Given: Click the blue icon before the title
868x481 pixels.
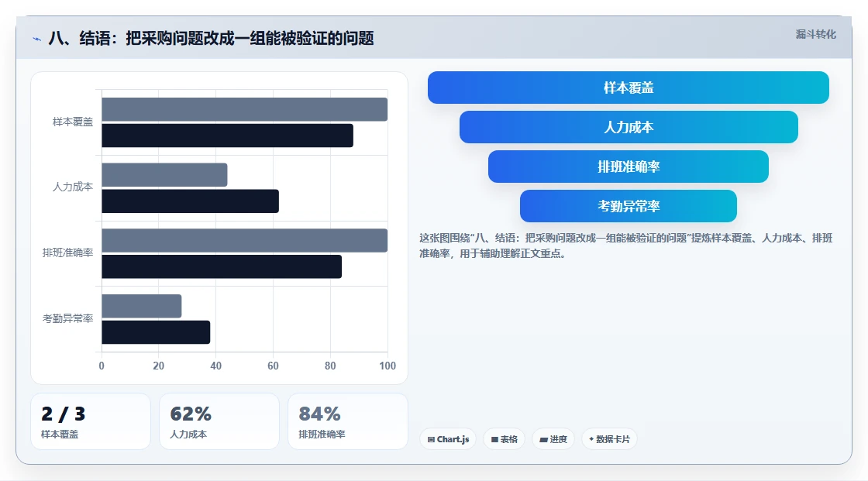Looking at the screenshot, I should pyautogui.click(x=36, y=39).
